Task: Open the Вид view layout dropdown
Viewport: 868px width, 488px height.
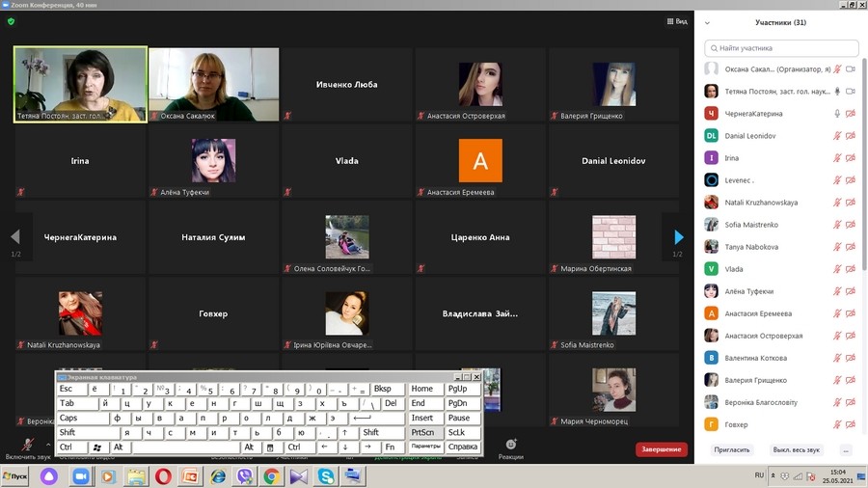Action: pyautogui.click(x=677, y=21)
